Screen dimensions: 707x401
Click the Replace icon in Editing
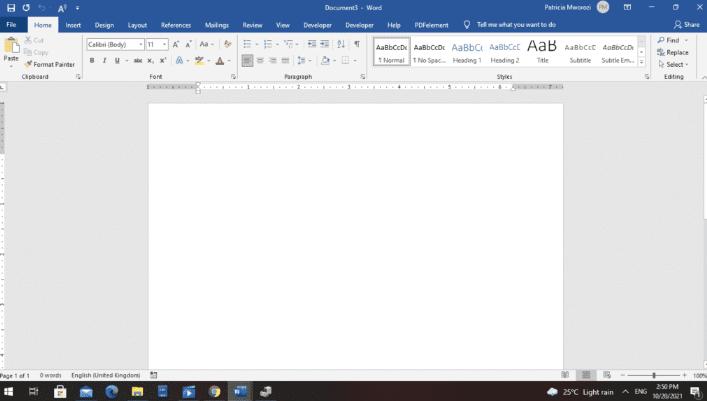661,52
